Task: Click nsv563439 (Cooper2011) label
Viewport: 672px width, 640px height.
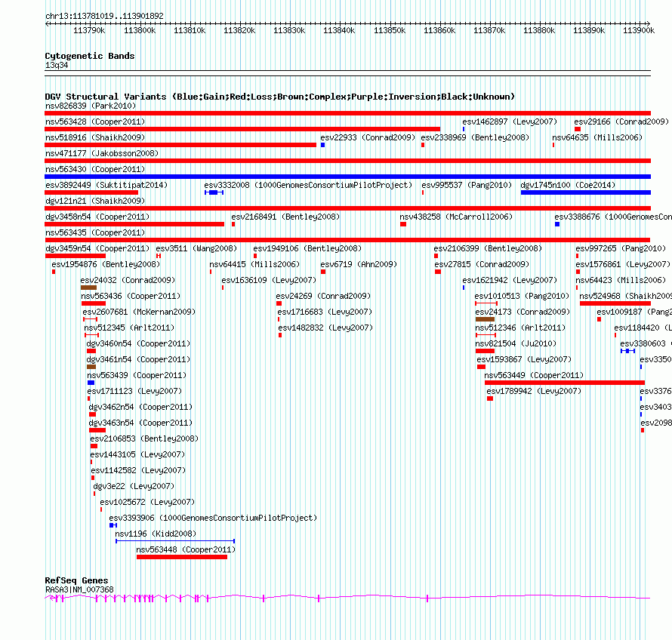Action: click(137, 375)
